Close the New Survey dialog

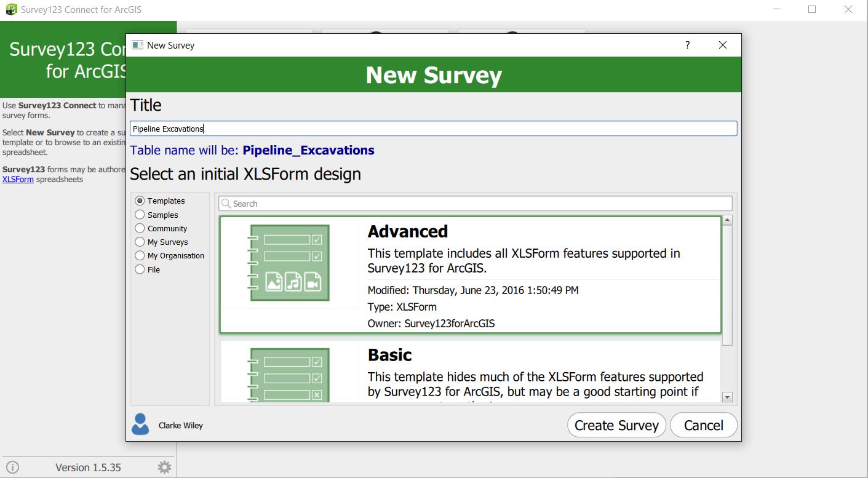(723, 45)
